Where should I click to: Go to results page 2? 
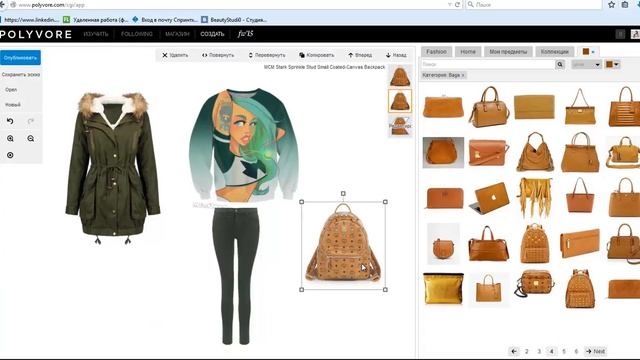tap(527, 351)
